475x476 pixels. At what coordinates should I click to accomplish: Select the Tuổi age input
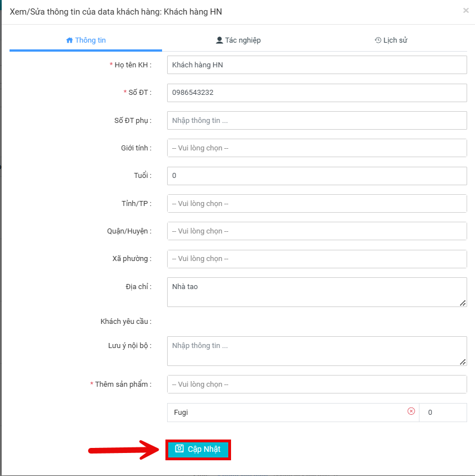pos(317,176)
